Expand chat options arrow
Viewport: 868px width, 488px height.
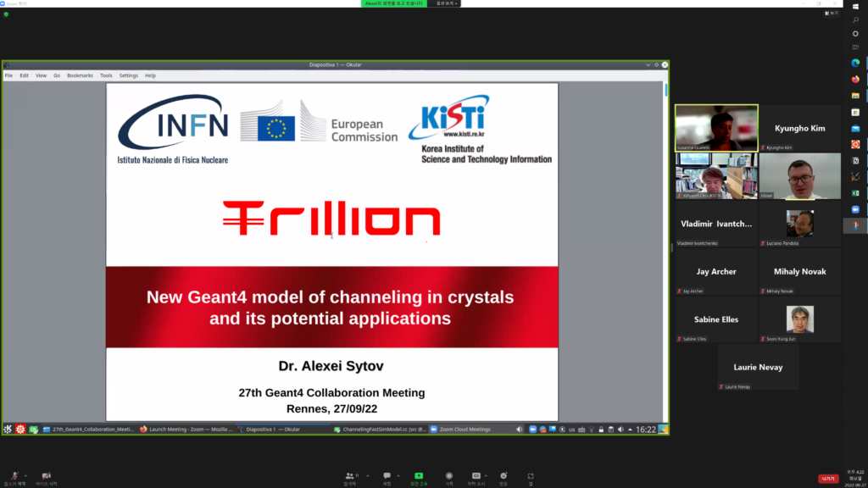coord(398,476)
